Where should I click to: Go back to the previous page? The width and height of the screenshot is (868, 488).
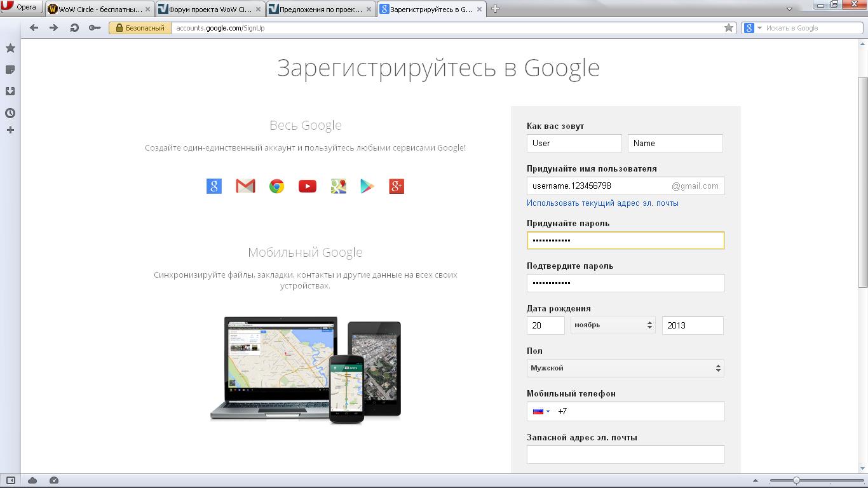(34, 27)
